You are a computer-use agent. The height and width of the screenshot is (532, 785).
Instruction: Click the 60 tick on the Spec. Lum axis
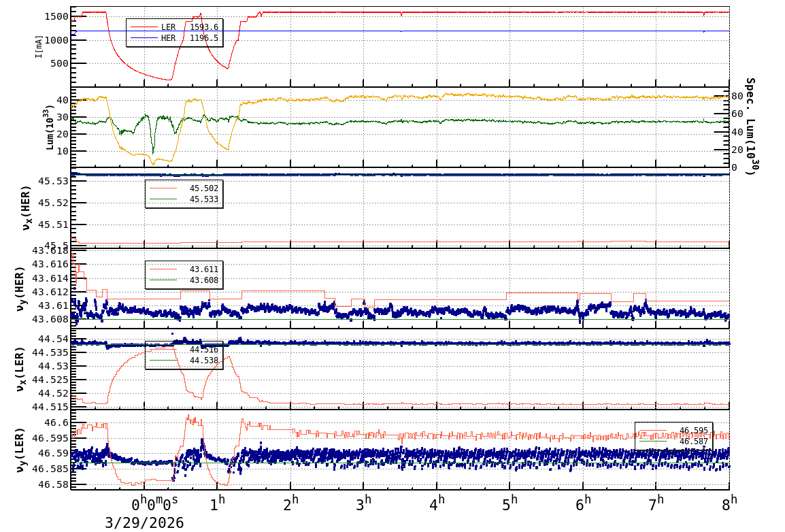coord(737,114)
